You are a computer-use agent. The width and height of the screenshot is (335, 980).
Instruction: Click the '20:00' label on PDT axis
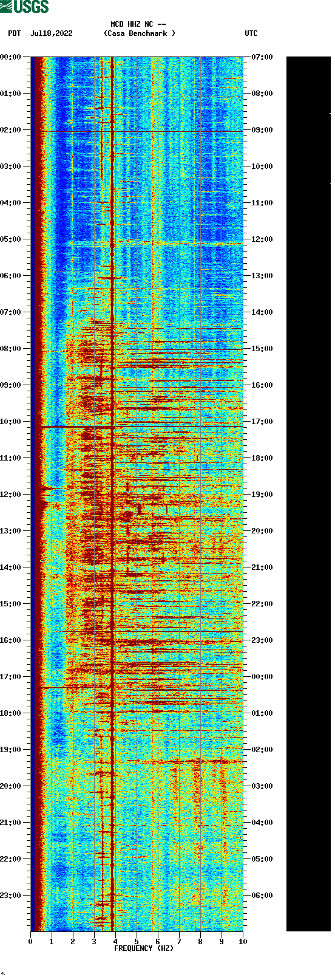pyautogui.click(x=10, y=786)
